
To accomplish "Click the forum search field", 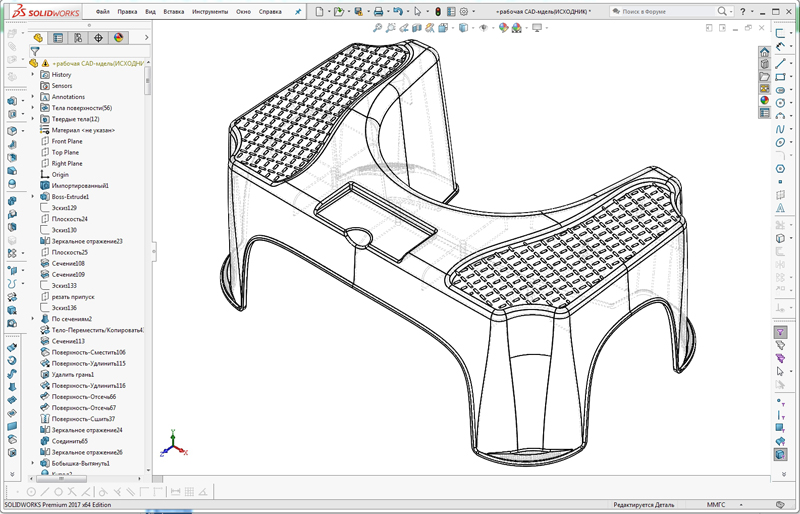I will click(x=668, y=11).
